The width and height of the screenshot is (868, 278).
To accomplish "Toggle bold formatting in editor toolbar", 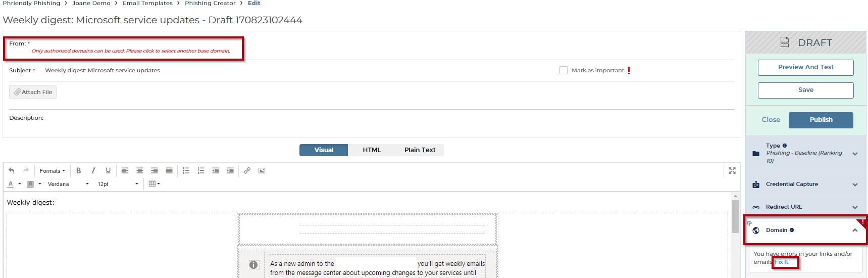I will (x=78, y=171).
